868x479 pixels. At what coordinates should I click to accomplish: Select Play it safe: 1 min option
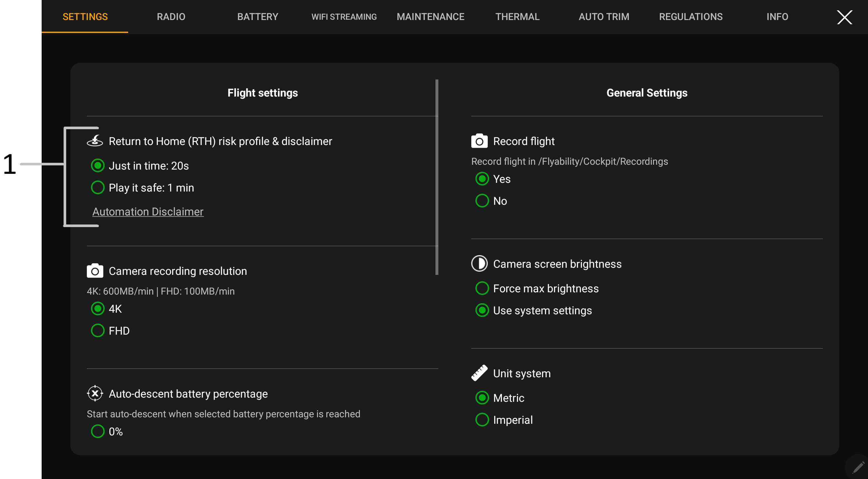tap(98, 187)
